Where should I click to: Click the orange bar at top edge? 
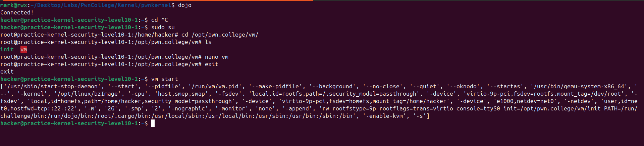(156, 0)
